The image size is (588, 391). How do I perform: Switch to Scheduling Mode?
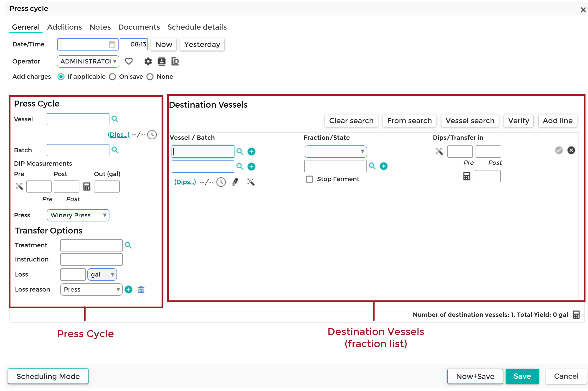coord(48,376)
